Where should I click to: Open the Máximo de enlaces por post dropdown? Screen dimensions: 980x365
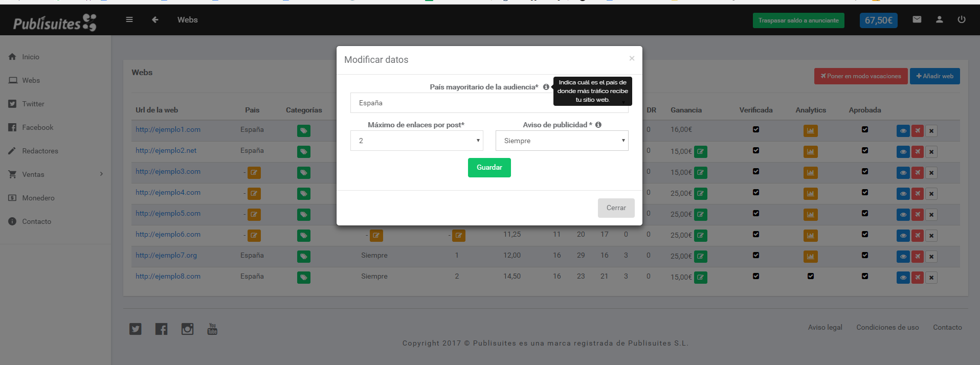[x=416, y=141]
